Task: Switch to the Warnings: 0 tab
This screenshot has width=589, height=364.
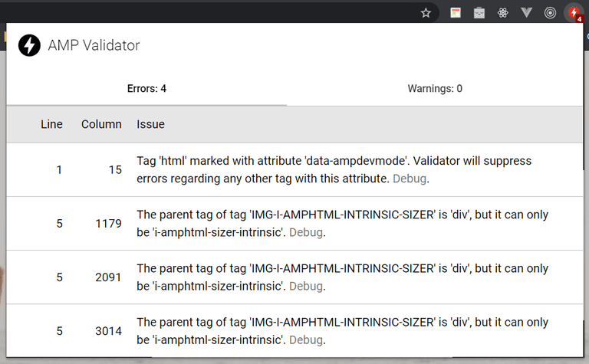Action: click(435, 89)
